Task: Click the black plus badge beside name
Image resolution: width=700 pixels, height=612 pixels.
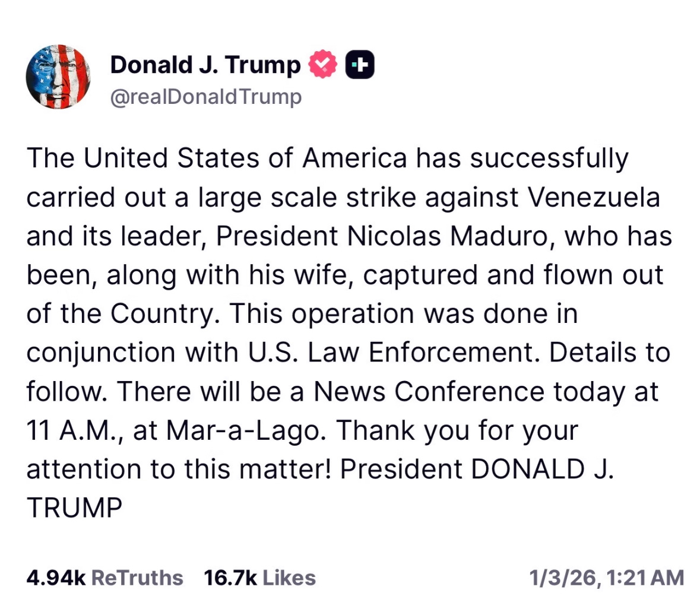Action: [360, 65]
